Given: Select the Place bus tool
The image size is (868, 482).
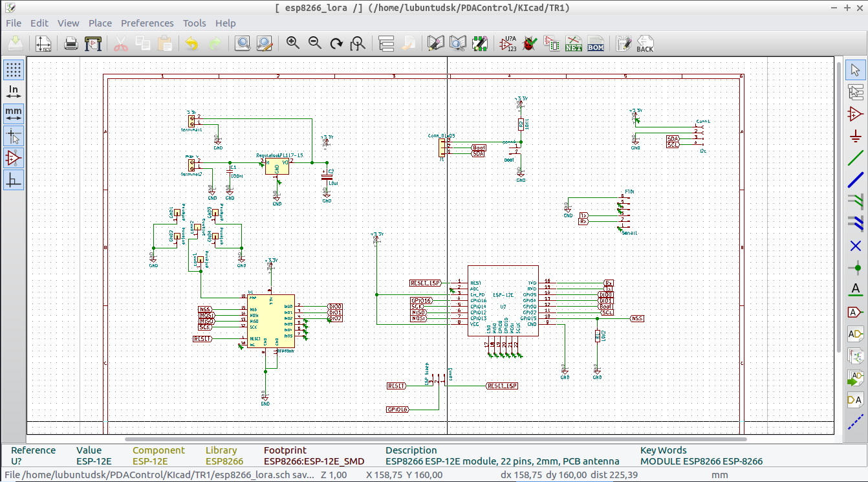Looking at the screenshot, I should pyautogui.click(x=856, y=181).
